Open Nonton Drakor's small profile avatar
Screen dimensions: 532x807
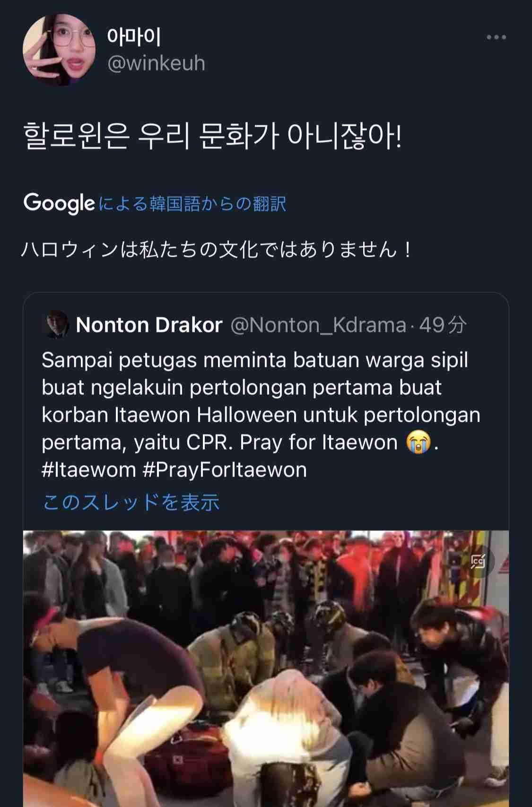[x=56, y=324]
